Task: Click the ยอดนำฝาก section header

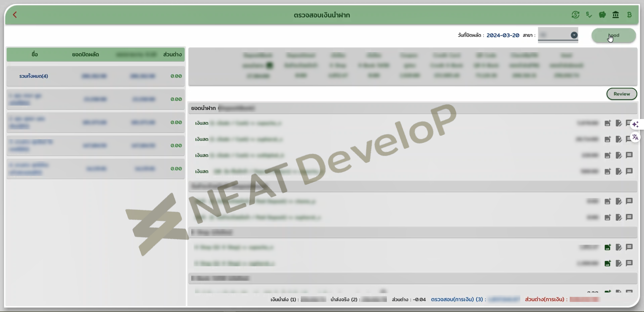Action: tap(413, 108)
